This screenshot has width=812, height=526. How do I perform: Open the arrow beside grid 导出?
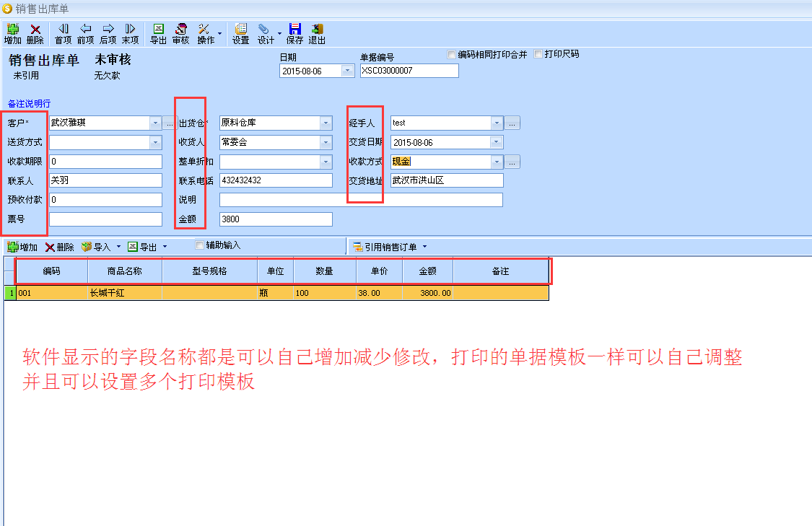[x=165, y=247]
